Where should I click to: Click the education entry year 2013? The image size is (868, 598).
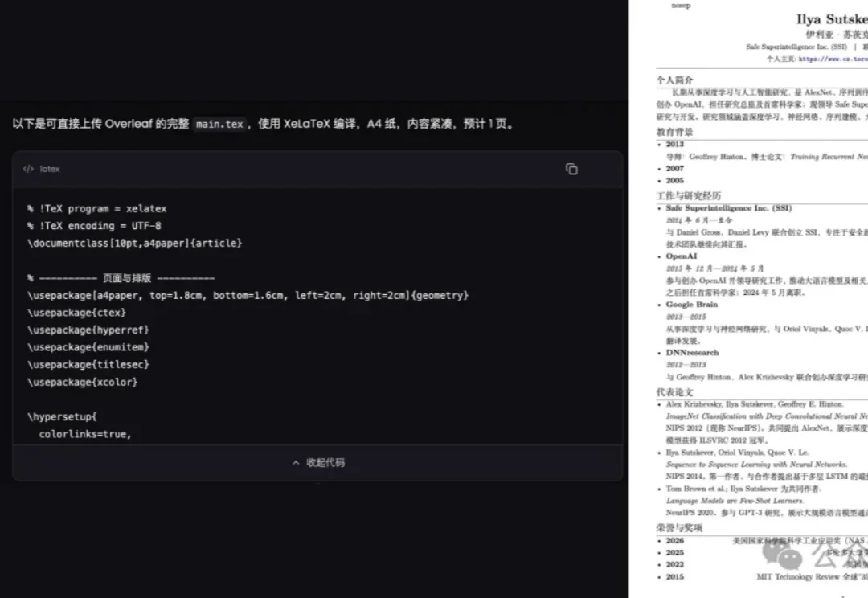675,145
